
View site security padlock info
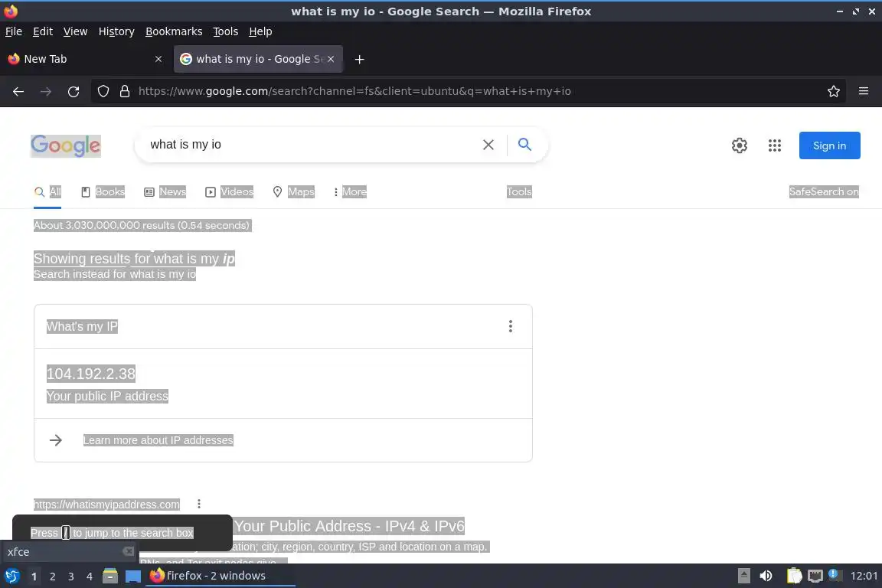point(125,91)
